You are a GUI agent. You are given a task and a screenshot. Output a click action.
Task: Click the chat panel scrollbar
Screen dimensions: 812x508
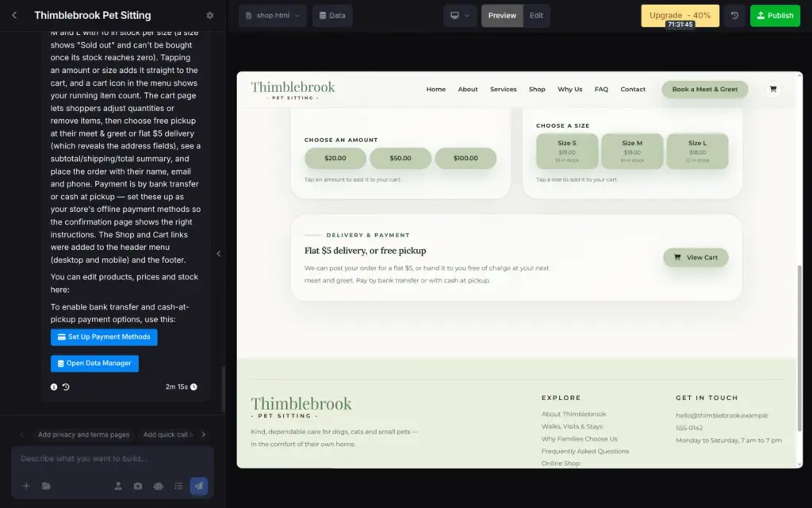tap(223, 389)
